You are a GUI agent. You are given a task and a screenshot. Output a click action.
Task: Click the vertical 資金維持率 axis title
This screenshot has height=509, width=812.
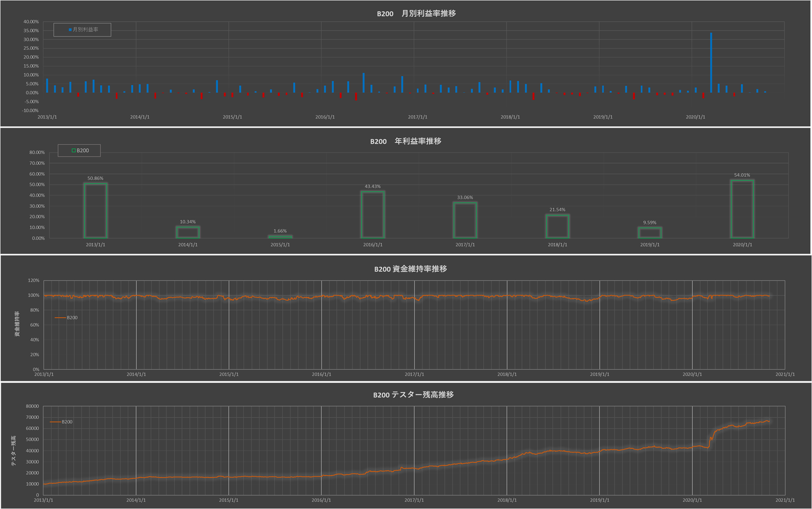coord(17,324)
